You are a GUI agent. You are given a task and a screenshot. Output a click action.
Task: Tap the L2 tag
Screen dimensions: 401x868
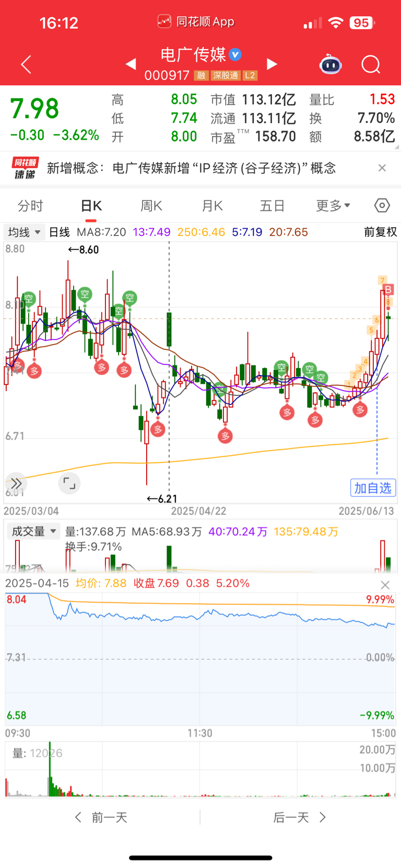(x=250, y=76)
